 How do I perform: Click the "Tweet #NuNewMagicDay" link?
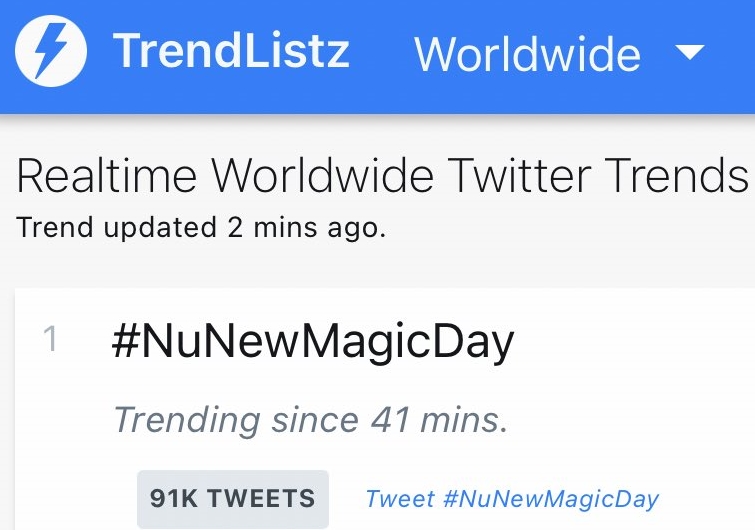click(512, 499)
